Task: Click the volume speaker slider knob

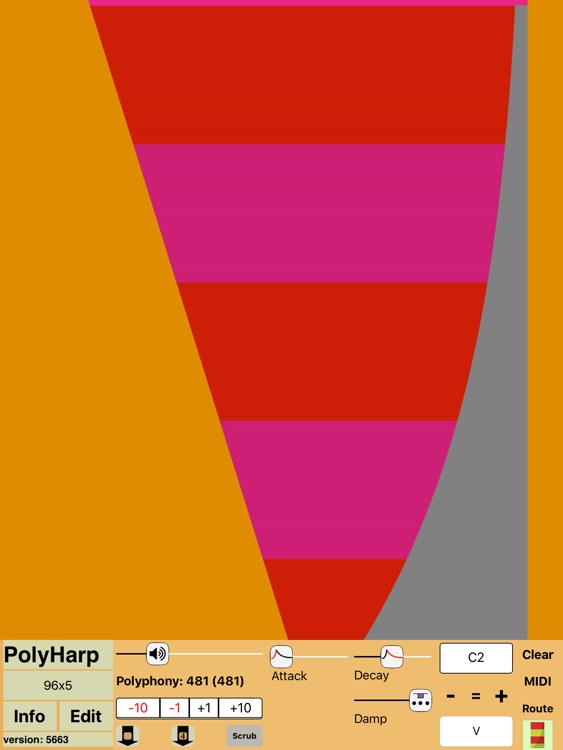Action: point(157,653)
